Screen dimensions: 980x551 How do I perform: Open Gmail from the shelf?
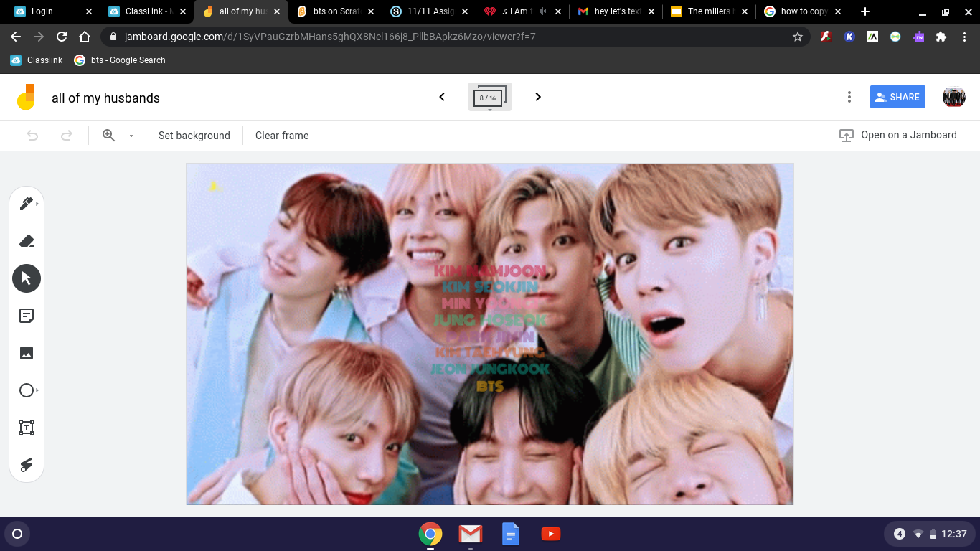pyautogui.click(x=471, y=534)
